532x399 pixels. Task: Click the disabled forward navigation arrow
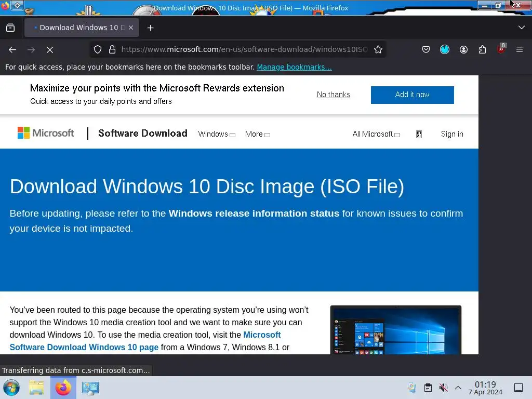tap(31, 50)
